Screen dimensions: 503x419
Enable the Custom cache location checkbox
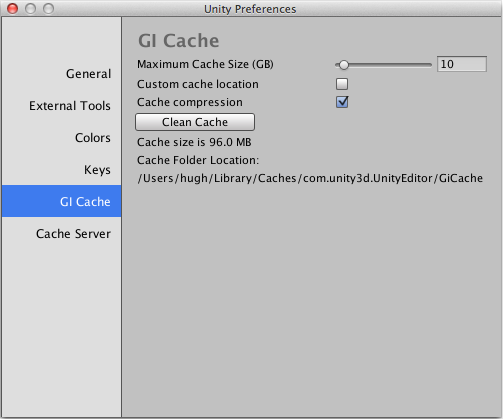[342, 84]
